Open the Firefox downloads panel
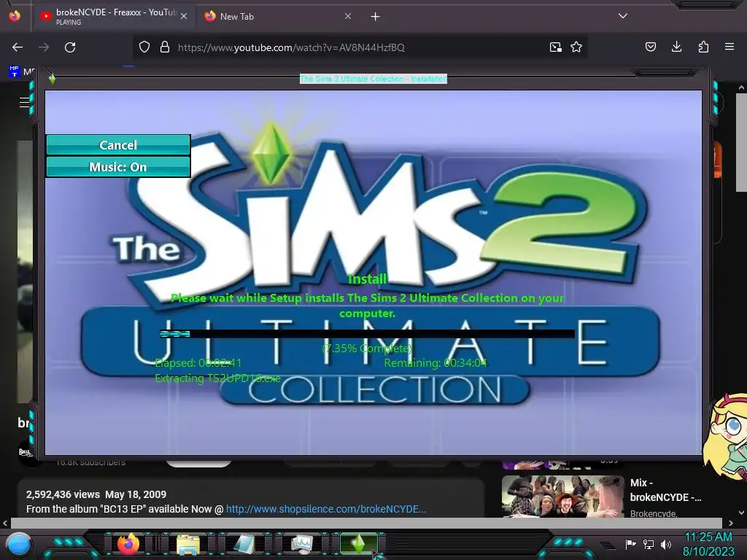Screen dimensions: 747x560 [x=676, y=47]
